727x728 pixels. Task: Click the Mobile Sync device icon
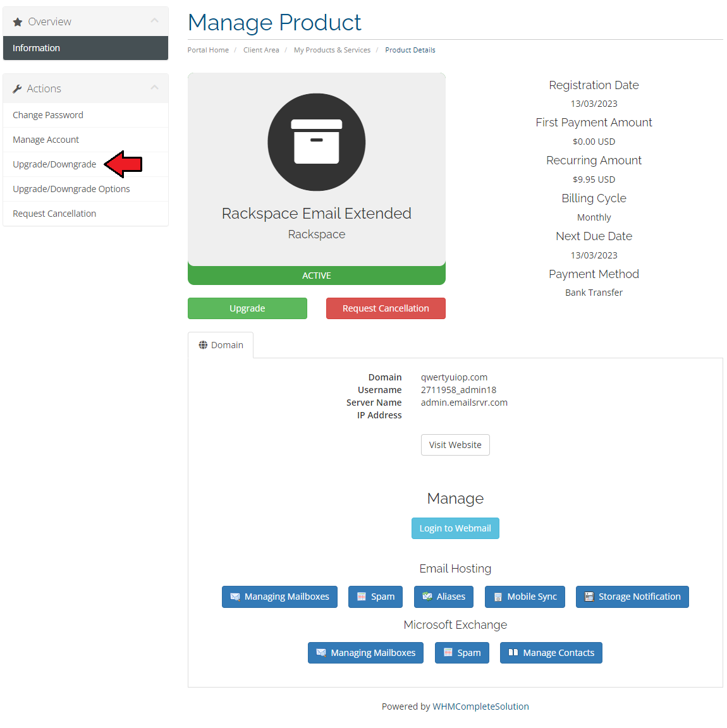click(498, 597)
